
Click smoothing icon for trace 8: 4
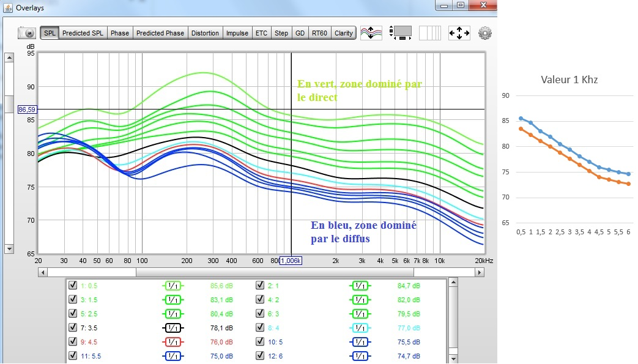(x=360, y=327)
